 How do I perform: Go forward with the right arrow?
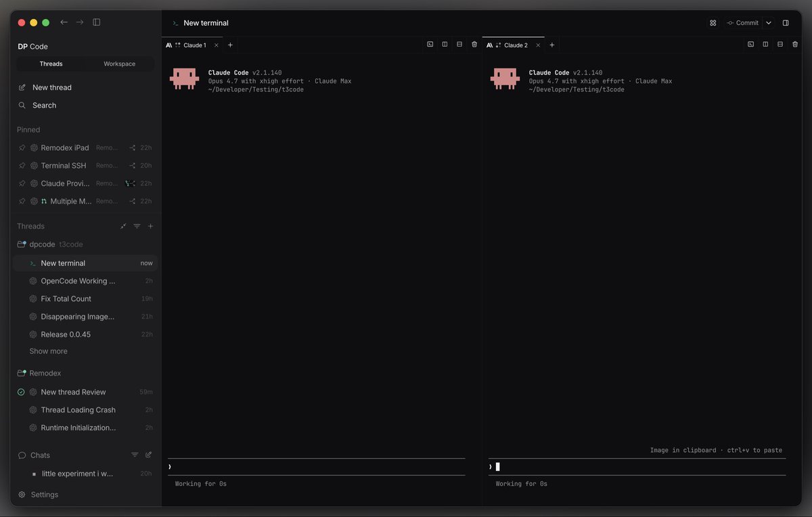pyautogui.click(x=80, y=22)
